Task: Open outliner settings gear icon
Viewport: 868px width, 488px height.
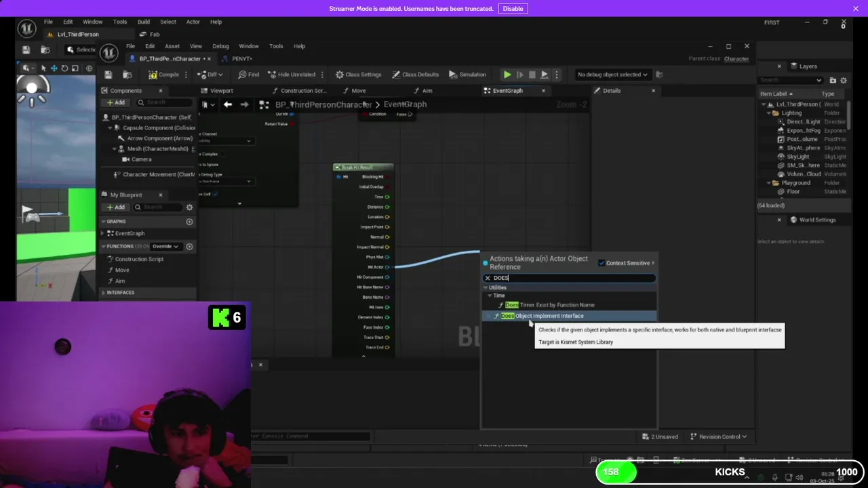Action: coord(844,80)
